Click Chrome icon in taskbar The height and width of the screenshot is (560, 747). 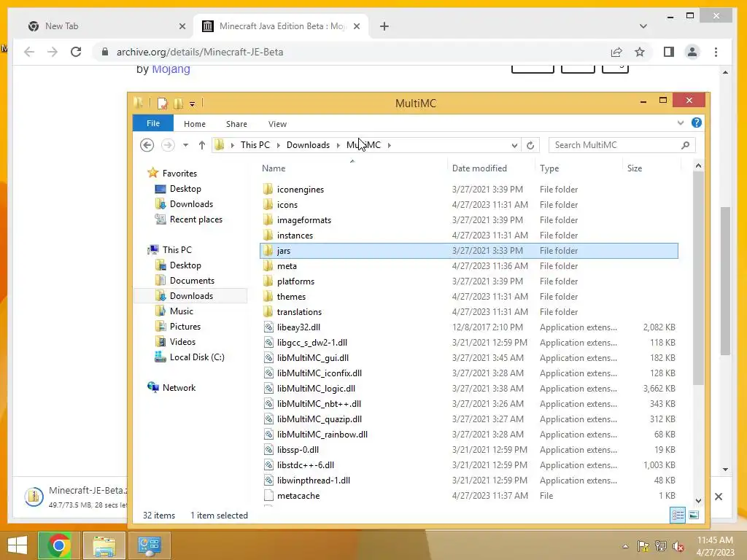(x=58, y=545)
